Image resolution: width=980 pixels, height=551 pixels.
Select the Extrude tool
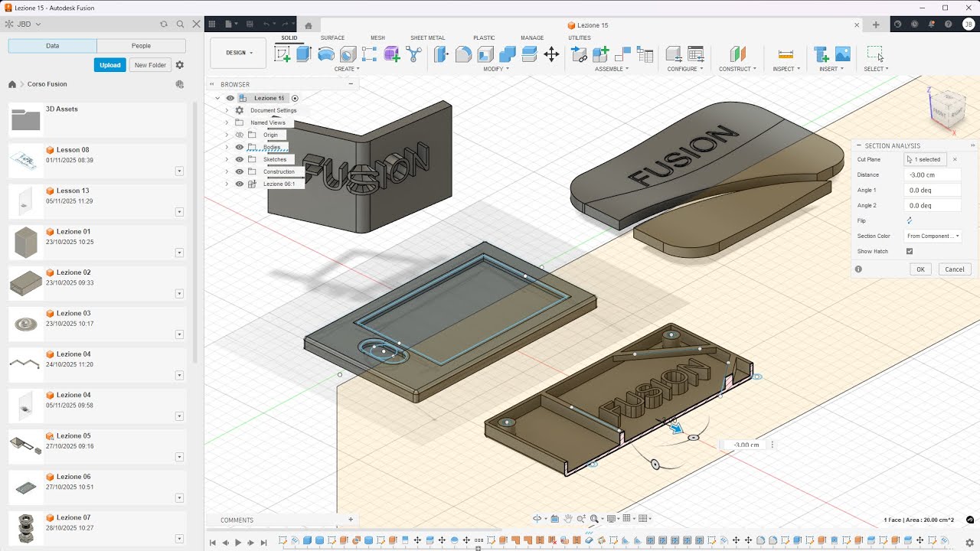(x=304, y=54)
